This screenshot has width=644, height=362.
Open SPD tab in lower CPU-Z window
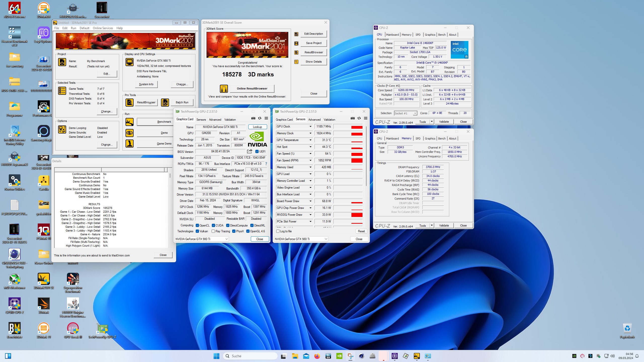[418, 139]
